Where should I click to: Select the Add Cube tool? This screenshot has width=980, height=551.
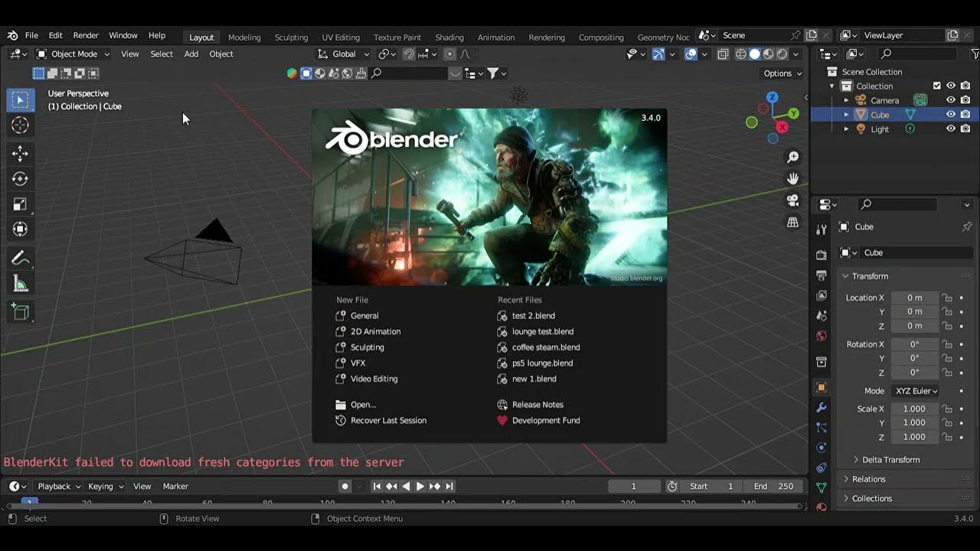tap(21, 311)
